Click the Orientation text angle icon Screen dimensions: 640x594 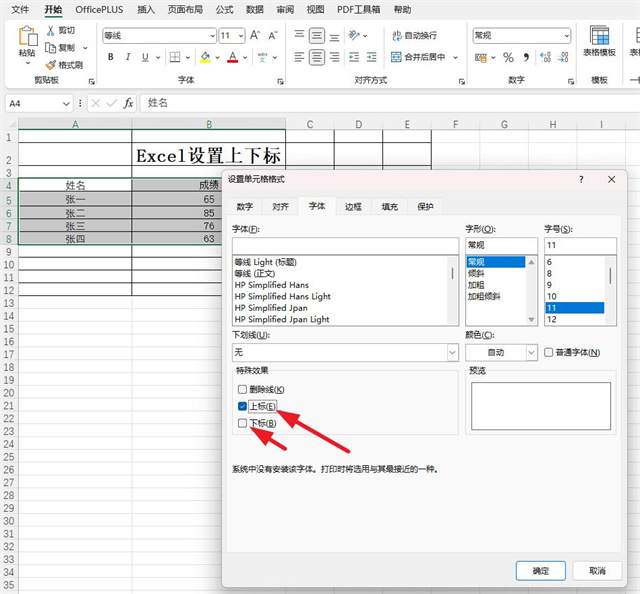pos(353,36)
